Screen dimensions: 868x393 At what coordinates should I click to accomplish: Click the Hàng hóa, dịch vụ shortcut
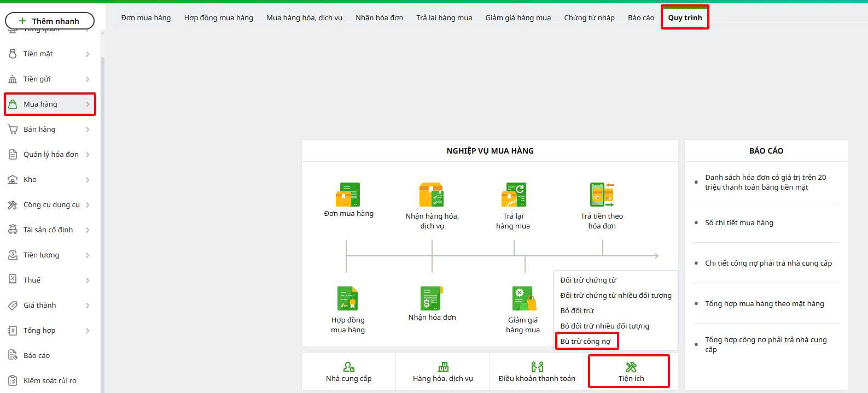(x=442, y=372)
